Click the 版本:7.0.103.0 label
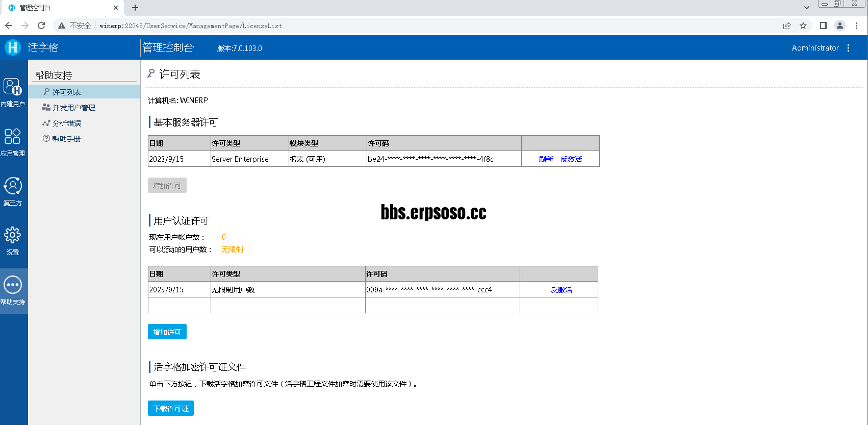Screen dimensions: 868x425 coord(239,48)
